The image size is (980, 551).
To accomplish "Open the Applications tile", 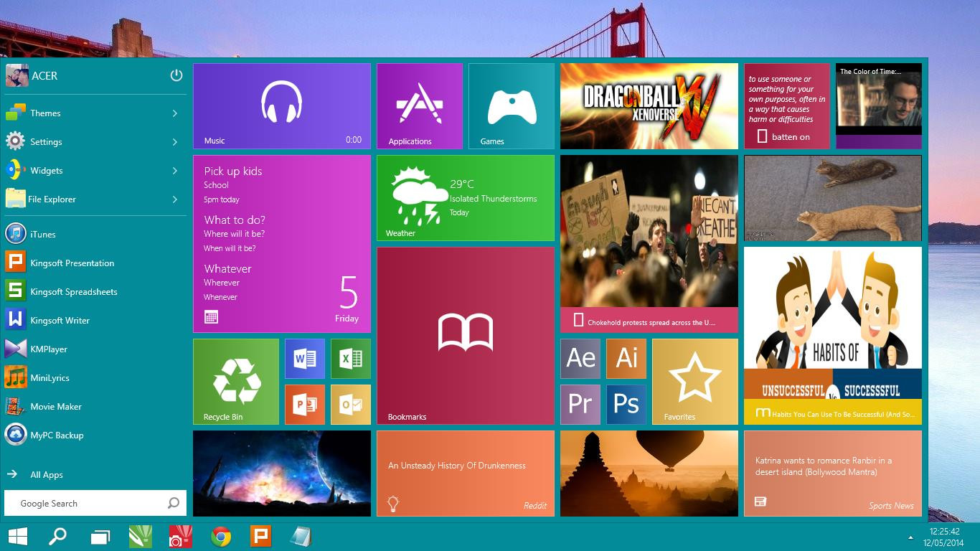I will [420, 106].
